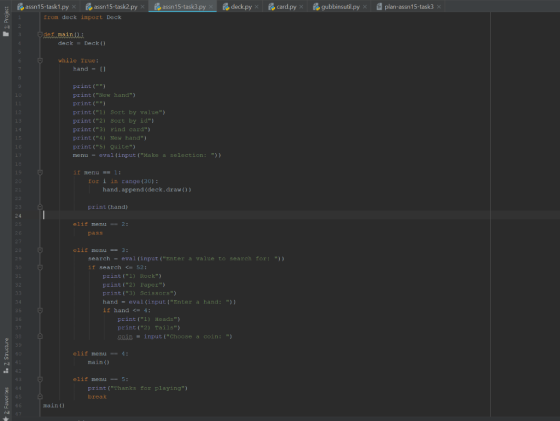Close the deck.py editor tab
The height and width of the screenshot is (421, 560).
coord(256,7)
